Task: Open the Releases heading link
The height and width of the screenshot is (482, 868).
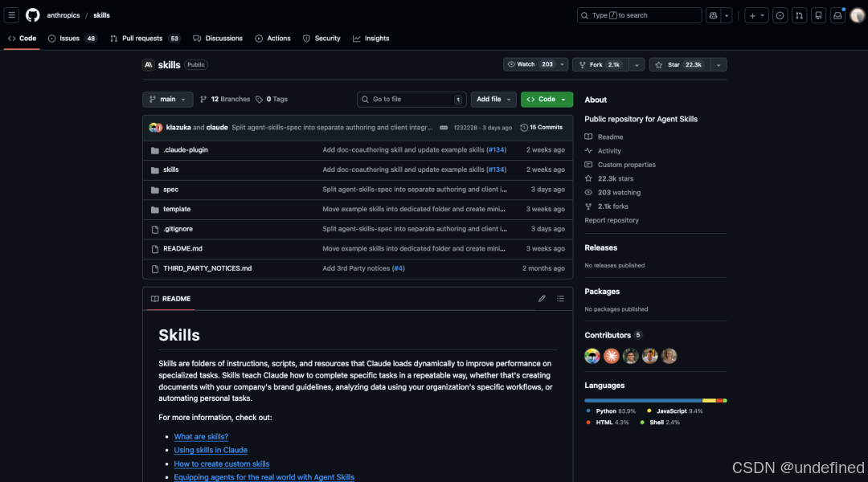Action: click(x=600, y=248)
